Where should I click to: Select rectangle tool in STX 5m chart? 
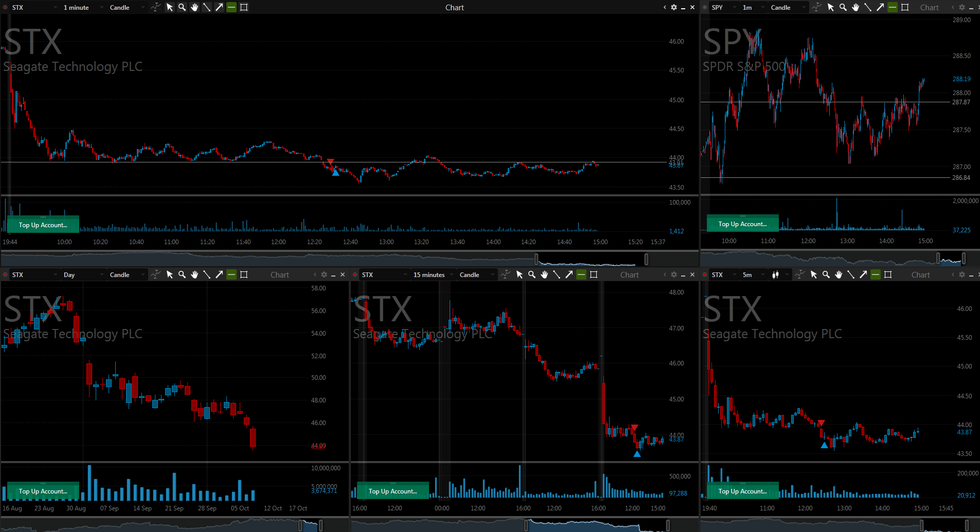point(888,274)
